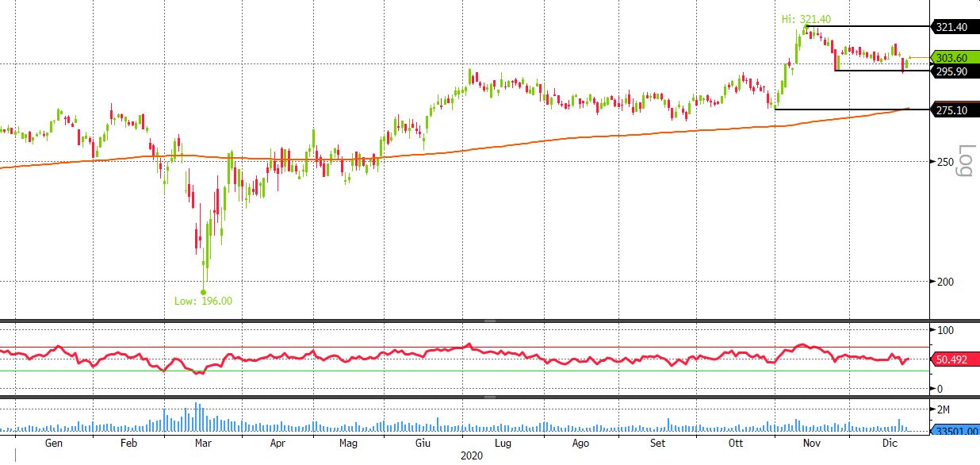Click the 321.40 price level tag
Screen dimensions: 980x465
pyautogui.click(x=955, y=27)
